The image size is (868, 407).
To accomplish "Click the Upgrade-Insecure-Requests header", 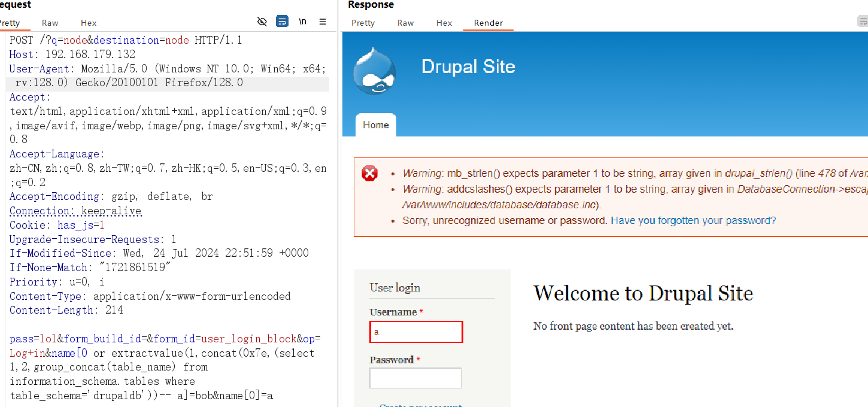I will 93,239.
